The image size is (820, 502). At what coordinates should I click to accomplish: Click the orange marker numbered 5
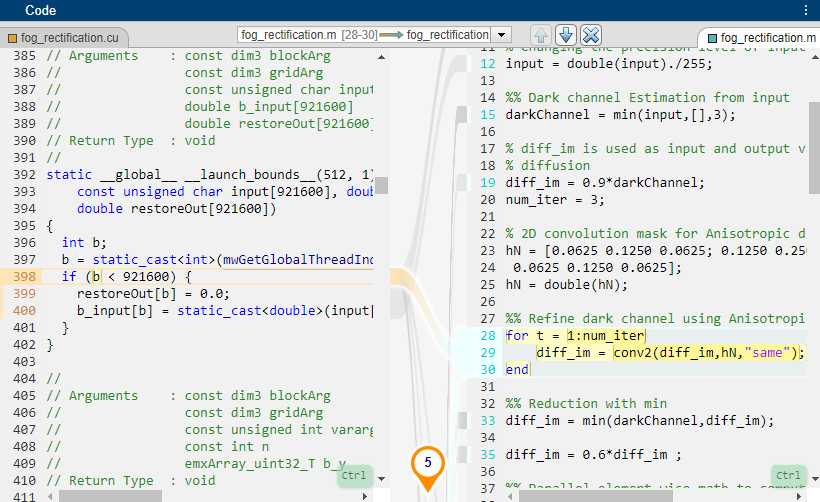coord(427,463)
